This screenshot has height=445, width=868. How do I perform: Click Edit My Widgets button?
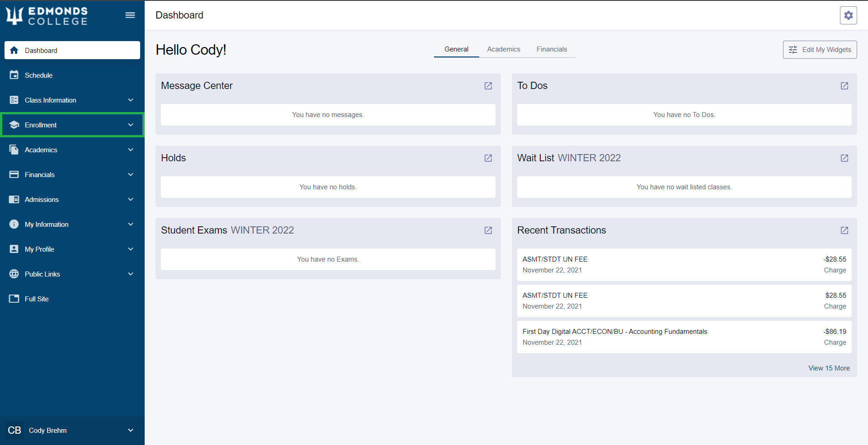click(820, 50)
